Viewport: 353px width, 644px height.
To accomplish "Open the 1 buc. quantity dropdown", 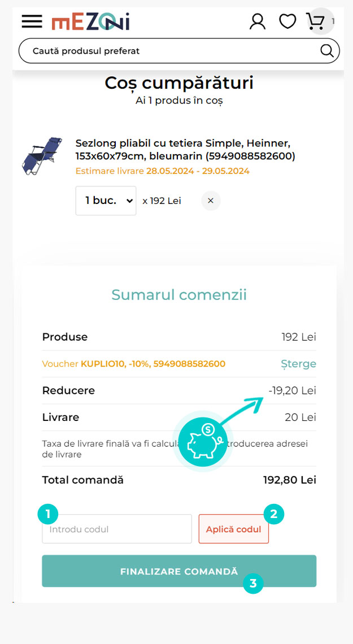I will pos(106,201).
